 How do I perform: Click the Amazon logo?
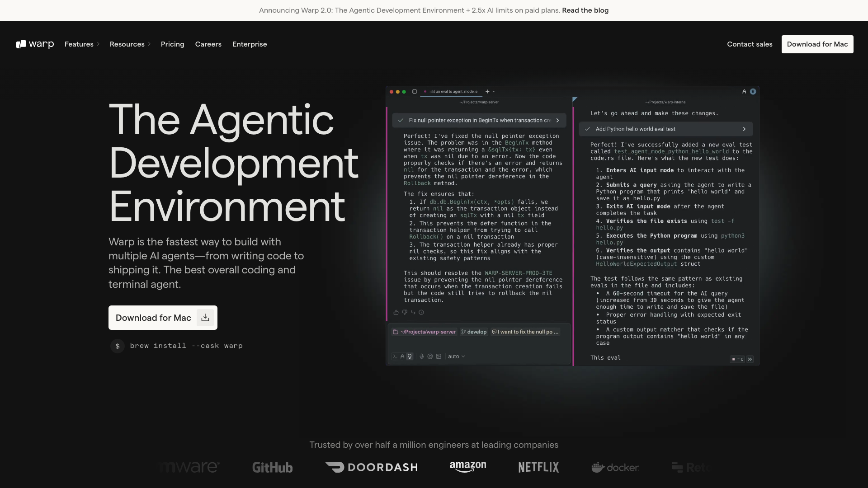pos(468,467)
